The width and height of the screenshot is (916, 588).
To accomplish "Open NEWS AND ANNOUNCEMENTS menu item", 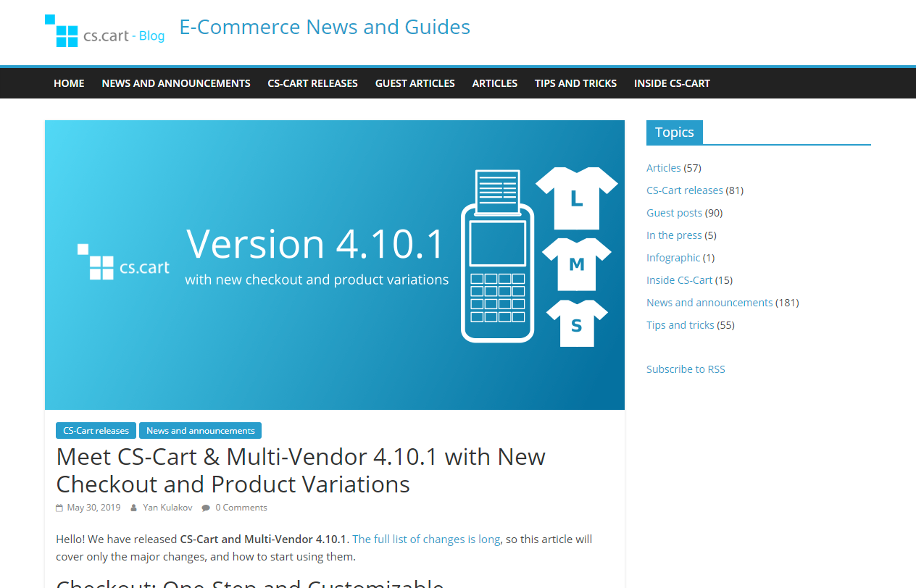I will [176, 83].
